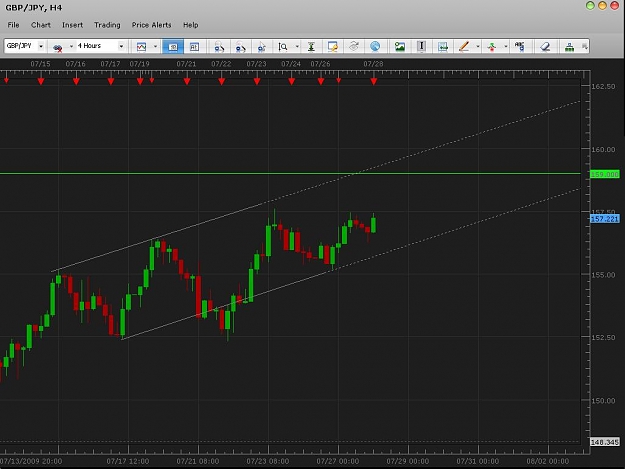This screenshot has width=625, height=469.
Task: Open the Help menu
Action: (x=191, y=25)
